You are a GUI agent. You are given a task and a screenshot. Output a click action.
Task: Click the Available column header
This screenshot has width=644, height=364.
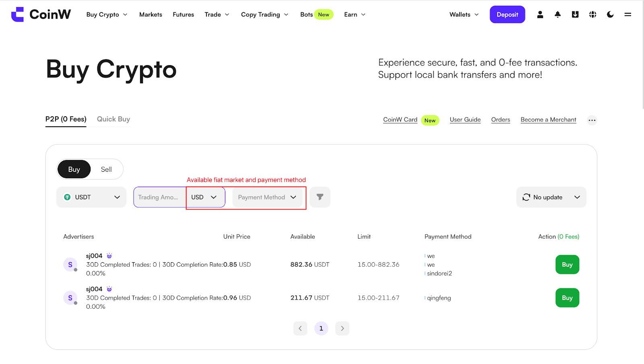pos(303,236)
